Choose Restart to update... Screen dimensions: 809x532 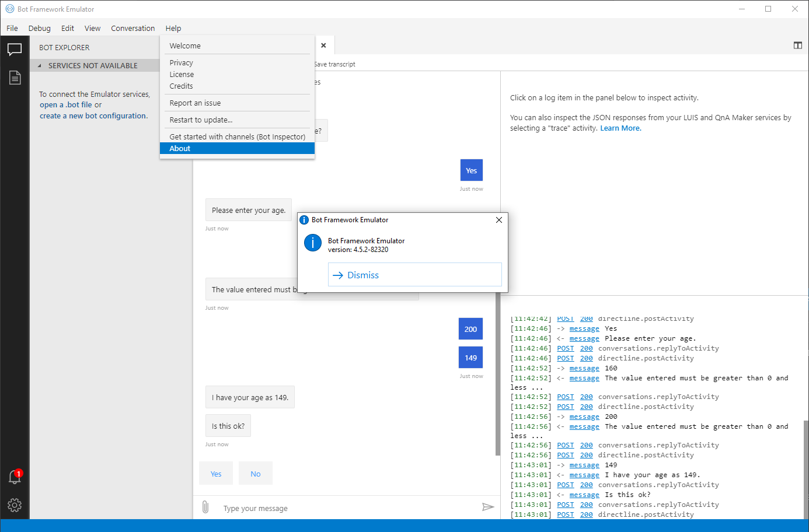pyautogui.click(x=237, y=120)
